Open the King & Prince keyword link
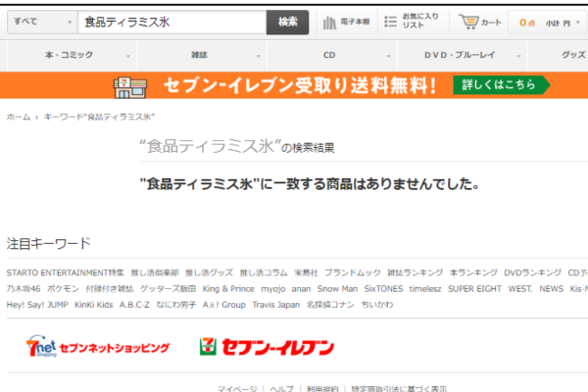 click(x=228, y=289)
